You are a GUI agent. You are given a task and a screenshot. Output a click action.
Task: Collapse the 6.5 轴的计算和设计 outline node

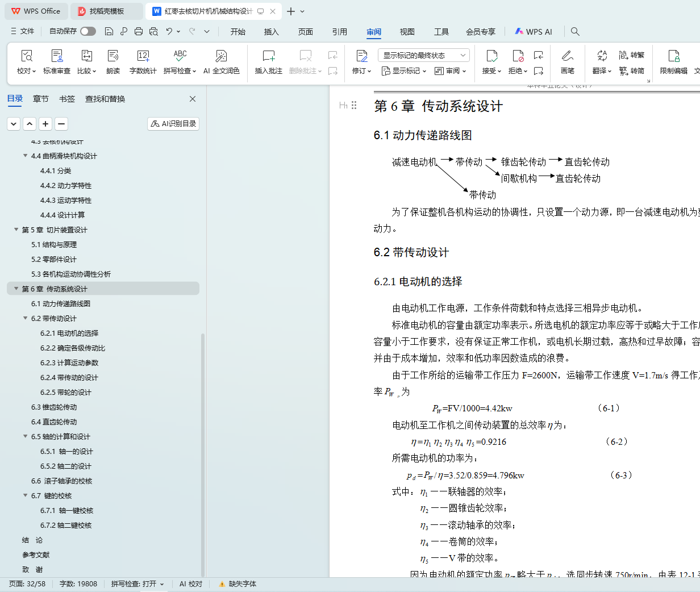(x=26, y=436)
